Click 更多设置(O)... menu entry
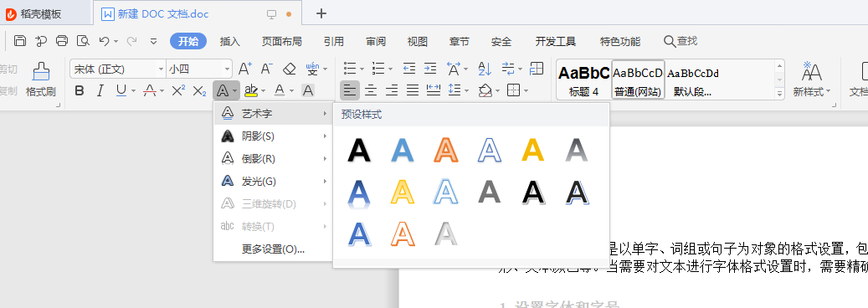 coord(273,249)
